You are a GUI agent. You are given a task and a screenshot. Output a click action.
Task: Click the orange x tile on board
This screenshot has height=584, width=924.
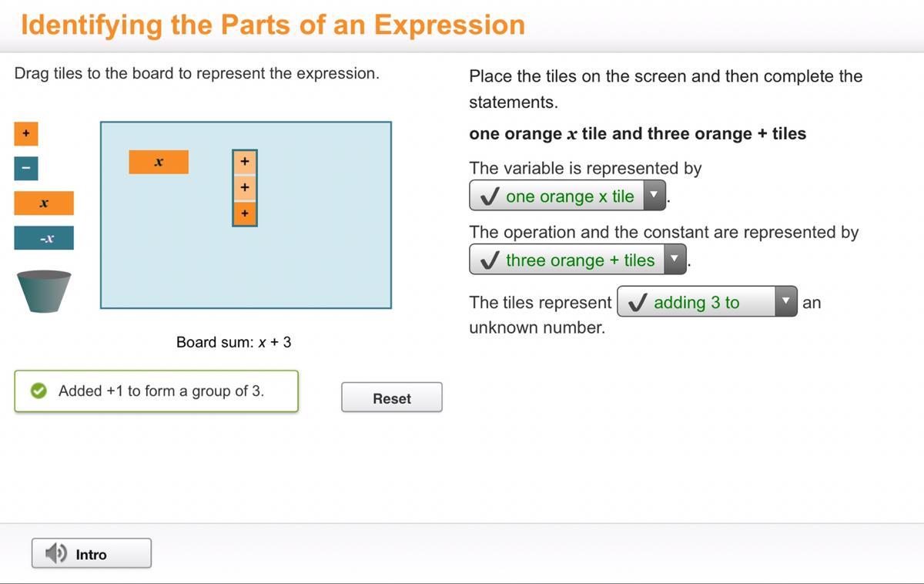[x=159, y=162]
